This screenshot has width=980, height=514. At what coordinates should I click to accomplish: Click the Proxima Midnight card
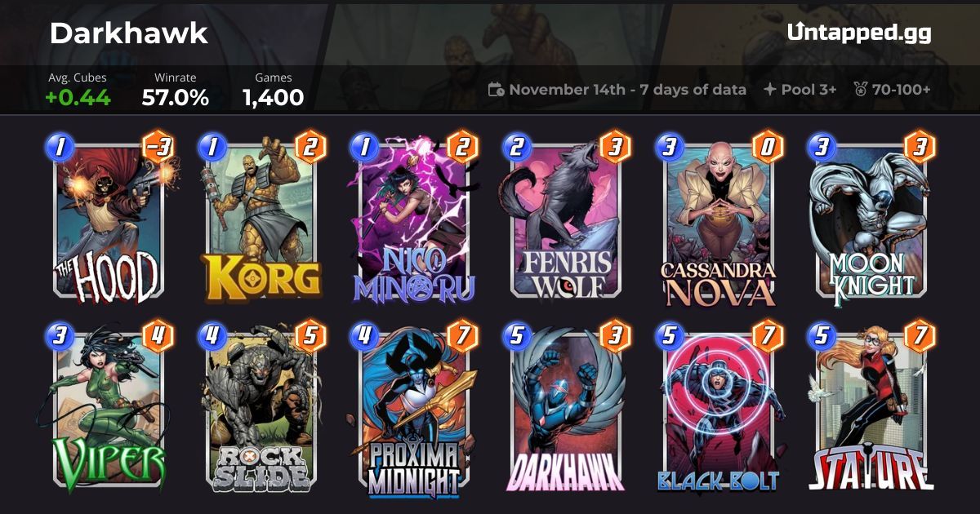413,408
